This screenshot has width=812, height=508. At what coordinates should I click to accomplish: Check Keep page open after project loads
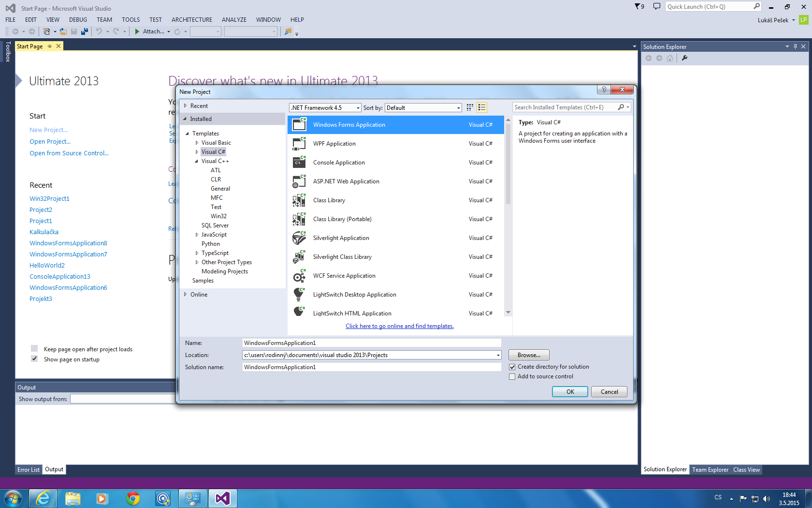click(x=34, y=348)
